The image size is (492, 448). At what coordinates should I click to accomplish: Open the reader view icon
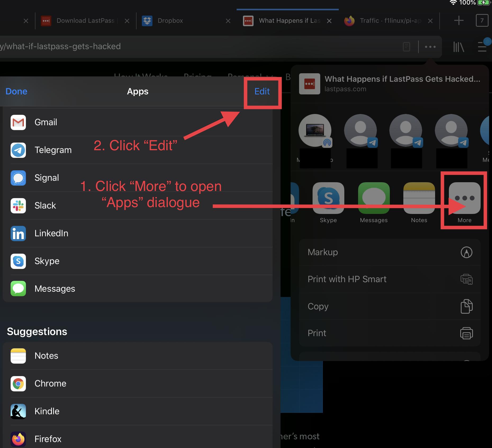click(x=407, y=47)
